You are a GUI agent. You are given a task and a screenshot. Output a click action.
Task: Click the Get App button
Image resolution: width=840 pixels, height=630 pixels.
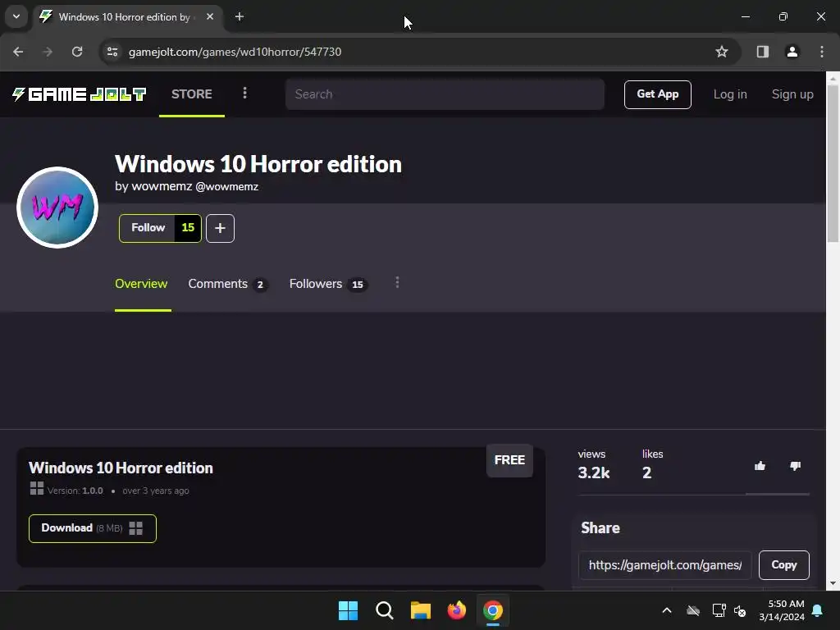657,94
